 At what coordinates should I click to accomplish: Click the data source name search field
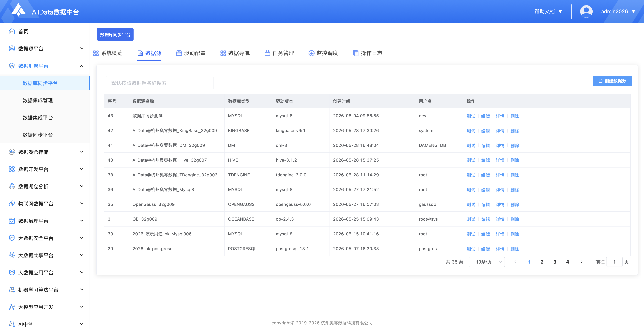tap(160, 83)
